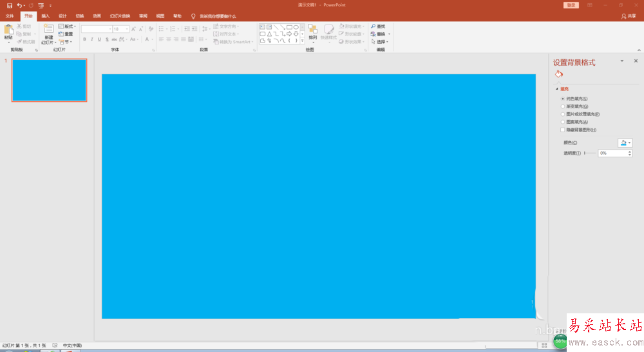Click the Find (查找) magnifier button
Image resolution: width=644 pixels, height=352 pixels.
click(378, 26)
